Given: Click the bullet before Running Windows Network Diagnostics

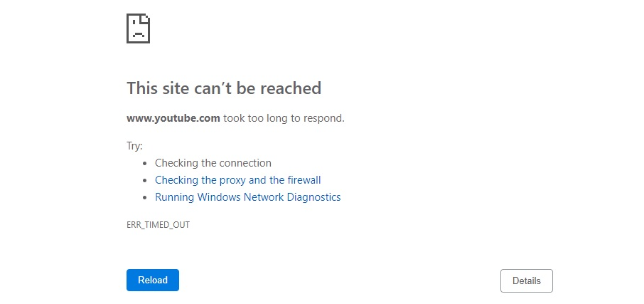Looking at the screenshot, I should pos(144,198).
